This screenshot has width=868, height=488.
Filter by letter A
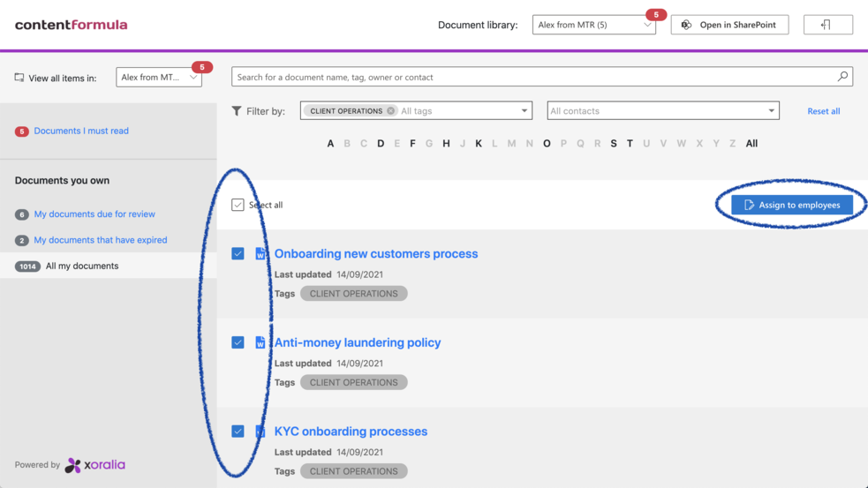(x=330, y=144)
